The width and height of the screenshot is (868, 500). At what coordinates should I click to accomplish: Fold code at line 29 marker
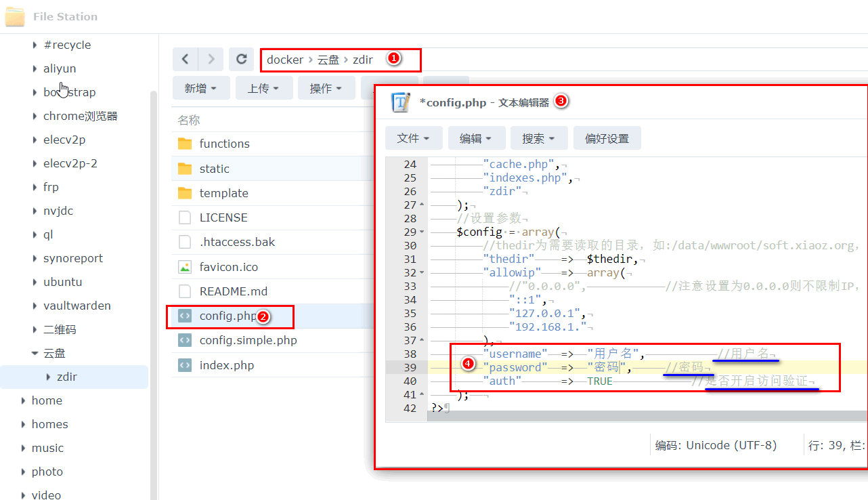(422, 232)
